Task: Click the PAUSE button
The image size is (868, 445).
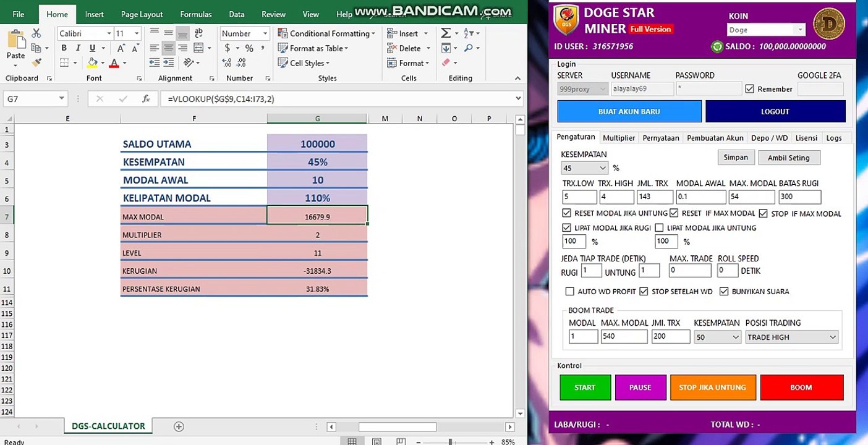Action: [x=640, y=388]
